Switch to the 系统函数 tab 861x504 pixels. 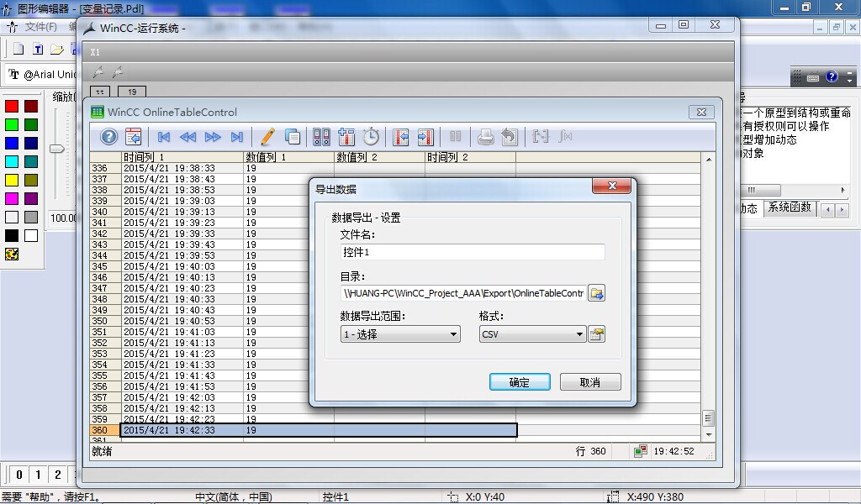[x=789, y=207]
